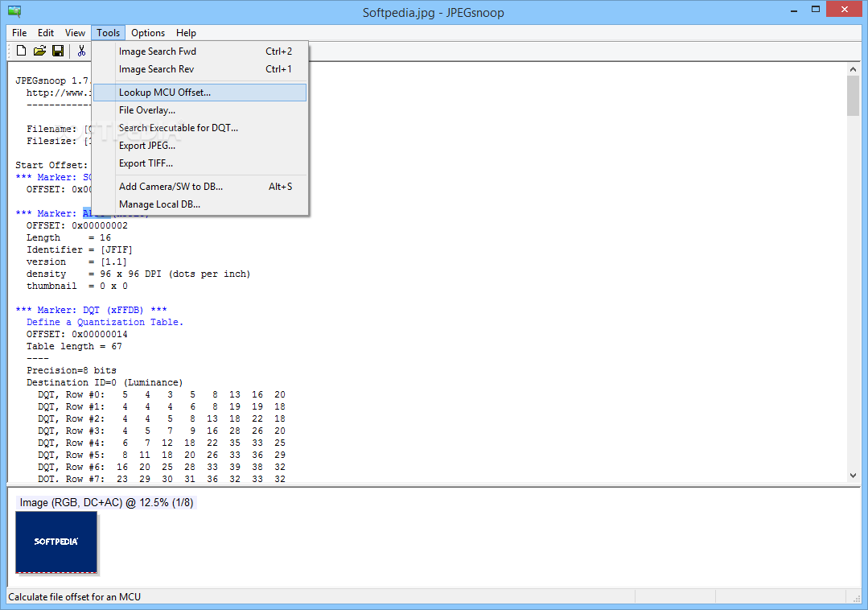Click the 'Length = 16' line
The image size is (868, 610).
68,237
